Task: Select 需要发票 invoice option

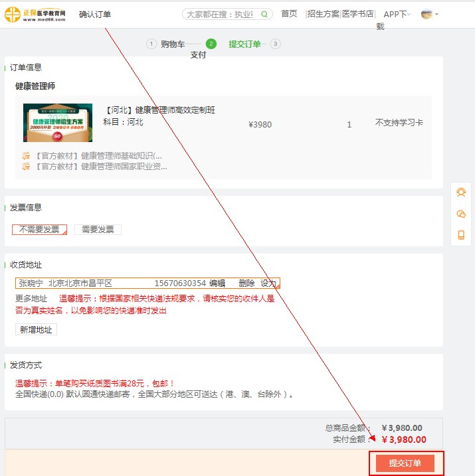Action: coord(98,230)
